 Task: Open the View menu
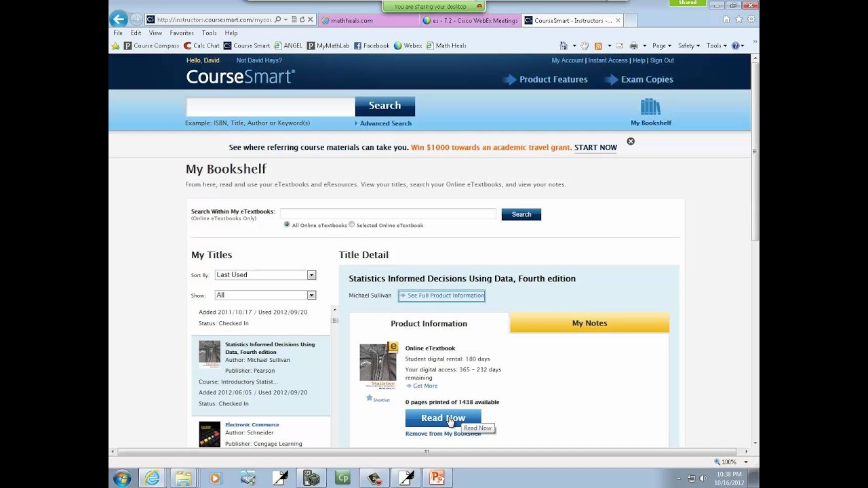155,33
